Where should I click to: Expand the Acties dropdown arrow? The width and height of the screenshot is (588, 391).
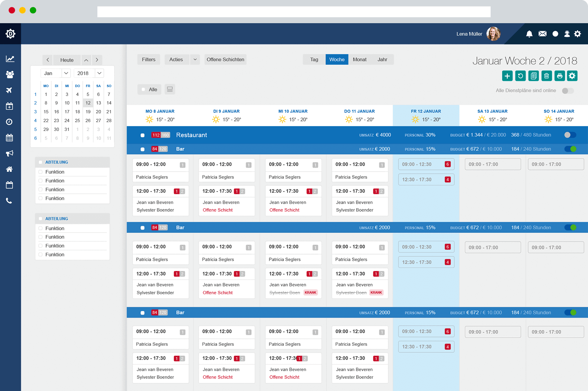pyautogui.click(x=195, y=60)
